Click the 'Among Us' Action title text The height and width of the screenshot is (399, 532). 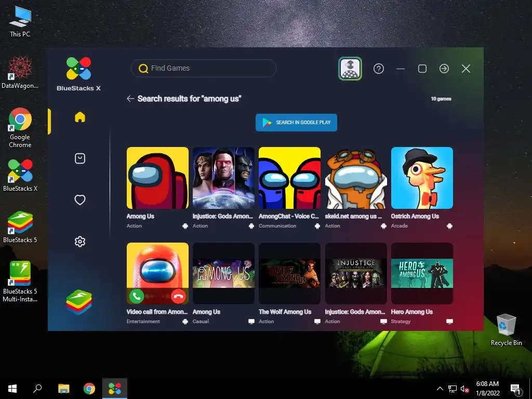coord(140,216)
